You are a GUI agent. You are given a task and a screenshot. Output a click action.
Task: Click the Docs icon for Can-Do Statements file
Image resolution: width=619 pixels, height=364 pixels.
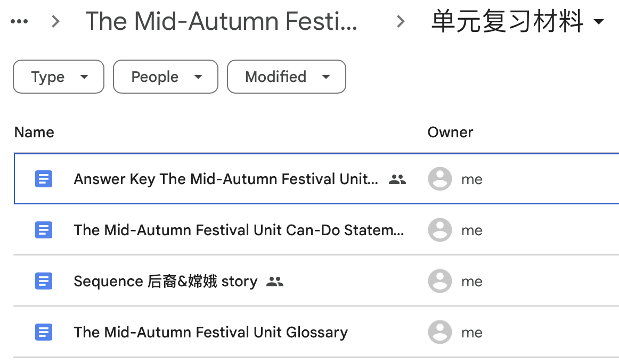44,230
